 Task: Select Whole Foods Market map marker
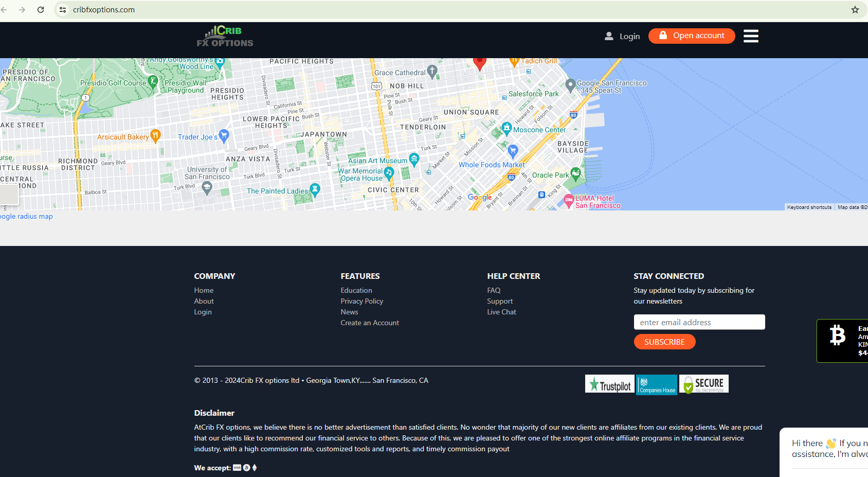(x=513, y=151)
